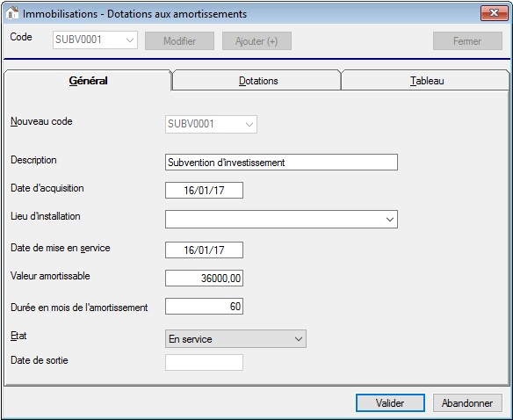Cancel using the Abandonner button
Screen dimensions: 513x420
click(467, 402)
